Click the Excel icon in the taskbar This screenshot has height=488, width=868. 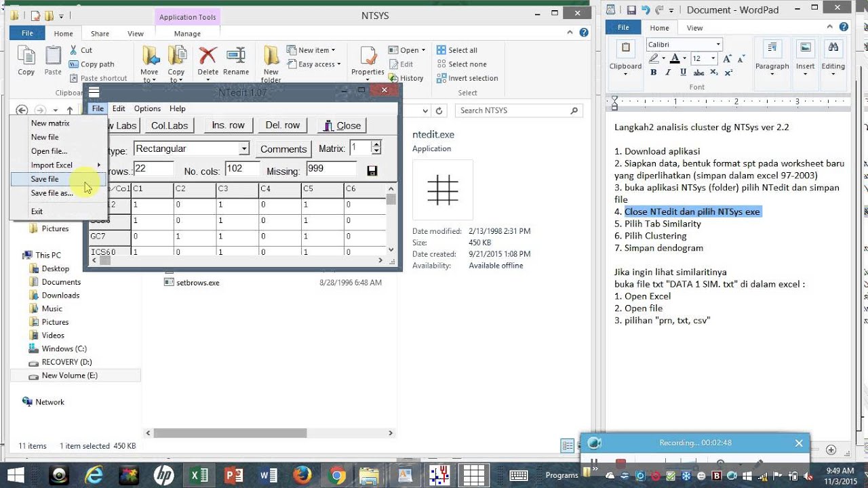199,474
